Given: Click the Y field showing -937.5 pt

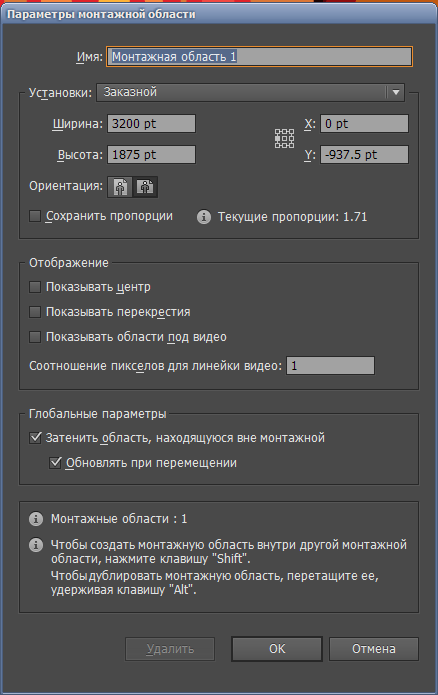Looking at the screenshot, I should pyautogui.click(x=364, y=155).
